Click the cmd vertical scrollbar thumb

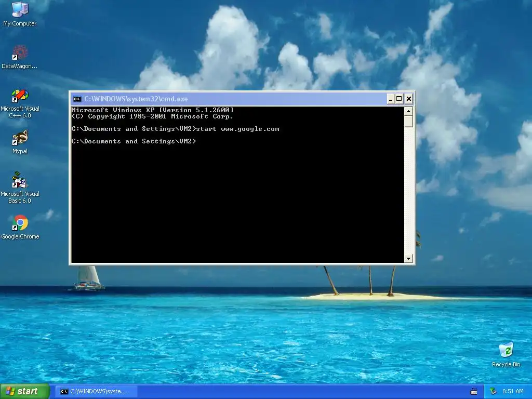408,122
